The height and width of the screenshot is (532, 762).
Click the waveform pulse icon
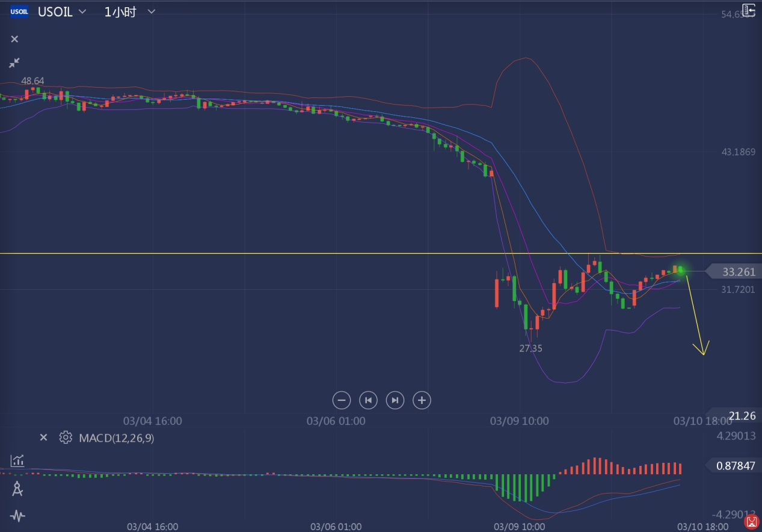click(x=17, y=516)
